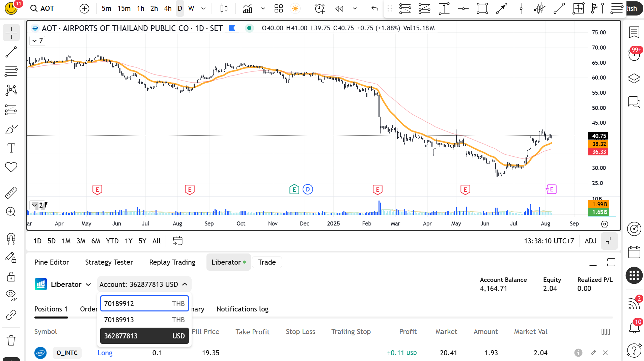The image size is (644, 361).
Task: Toggle hide all drawings
Action: point(11,296)
